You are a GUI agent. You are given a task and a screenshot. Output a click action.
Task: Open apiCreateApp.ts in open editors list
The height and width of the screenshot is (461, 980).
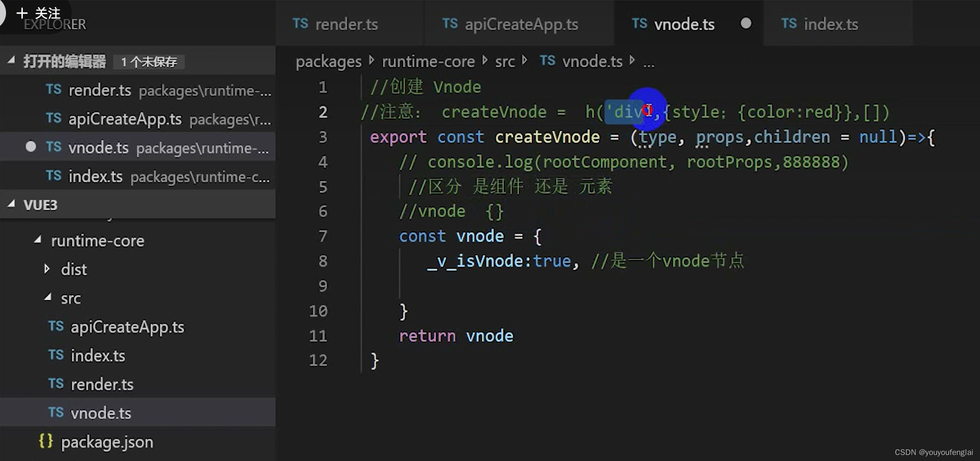point(137,119)
